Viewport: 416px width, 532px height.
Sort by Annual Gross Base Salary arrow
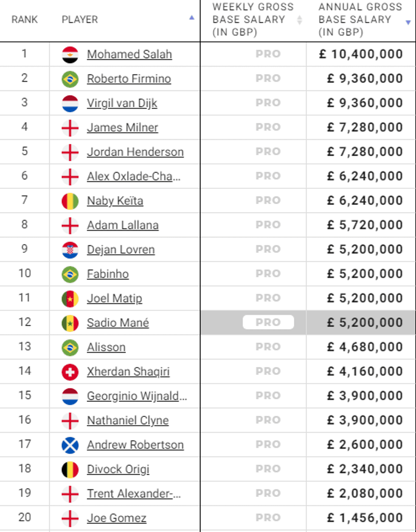408,22
